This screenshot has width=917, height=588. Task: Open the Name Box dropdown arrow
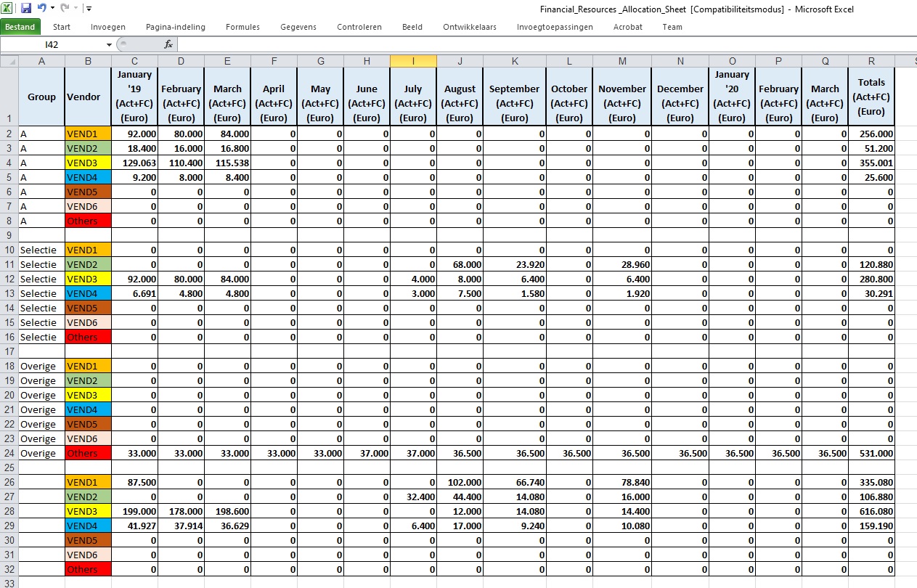(x=109, y=44)
